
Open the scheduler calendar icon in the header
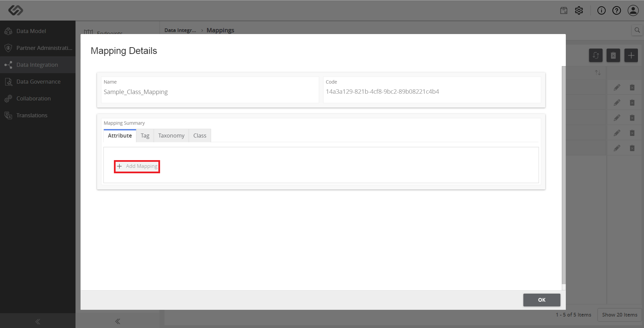[x=564, y=10]
